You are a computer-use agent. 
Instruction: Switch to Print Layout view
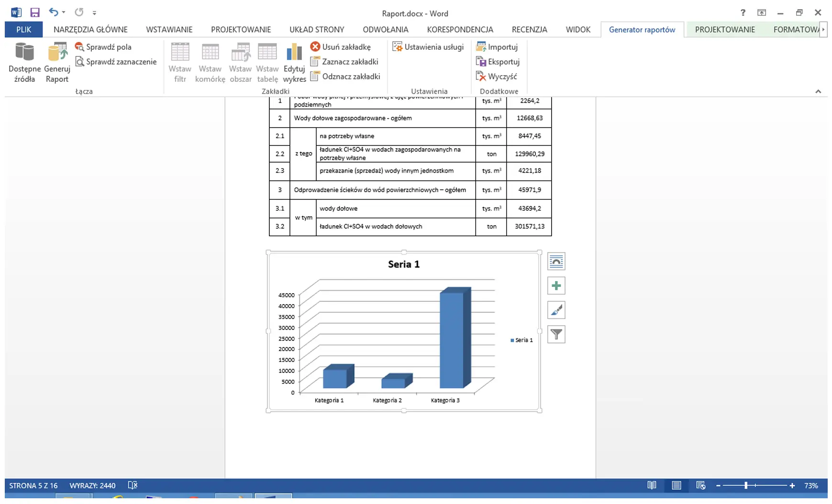click(677, 485)
